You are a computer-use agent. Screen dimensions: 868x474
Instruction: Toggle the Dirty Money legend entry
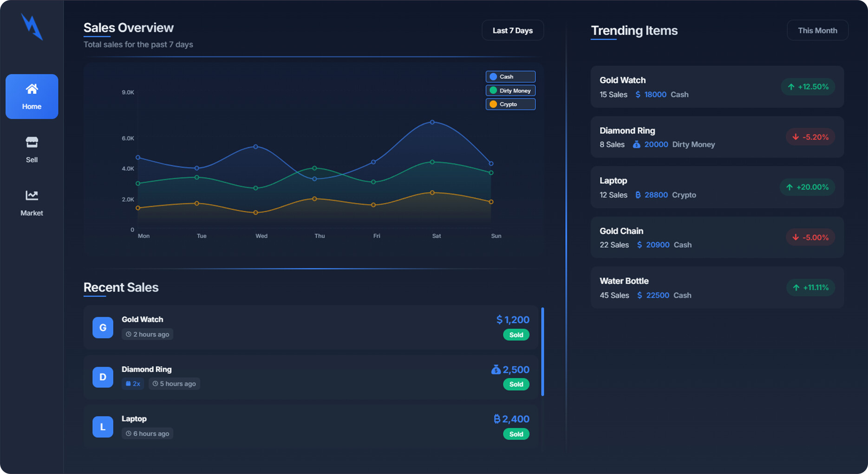point(510,91)
